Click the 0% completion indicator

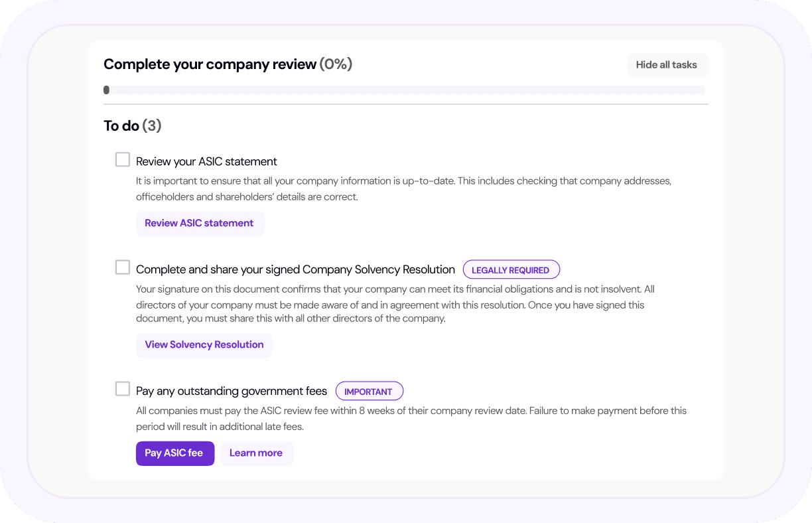click(336, 64)
